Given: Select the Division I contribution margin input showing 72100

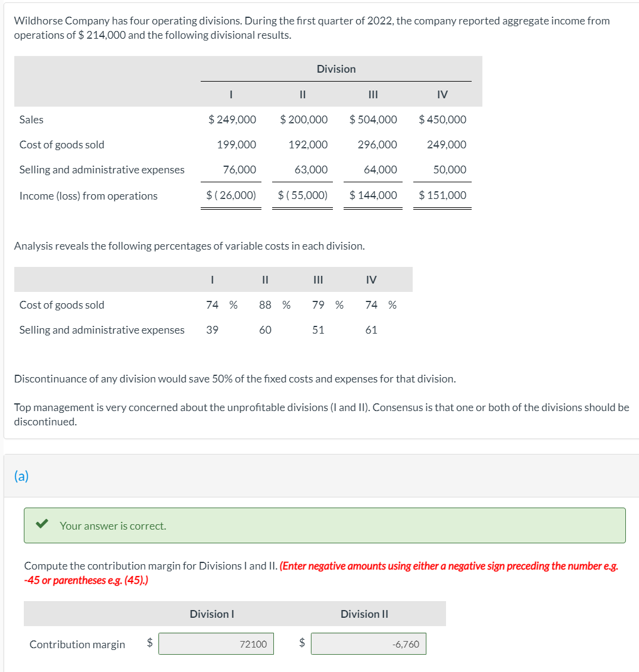Looking at the screenshot, I should pyautogui.click(x=216, y=643).
